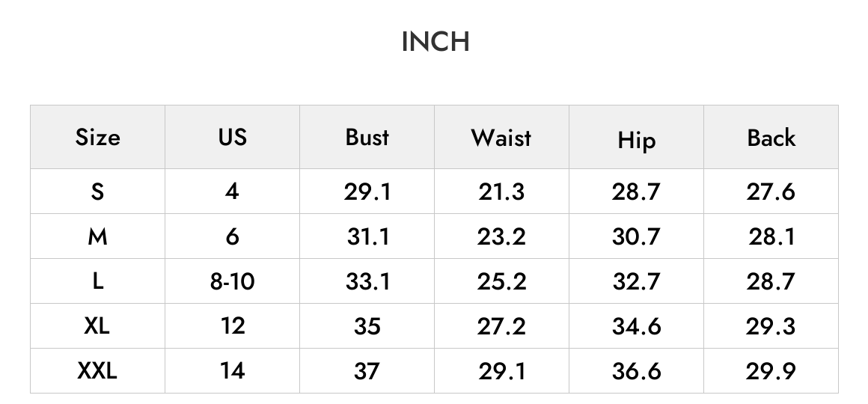The width and height of the screenshot is (868, 404).
Task: Click the XL size row label
Action: pyautogui.click(x=97, y=326)
